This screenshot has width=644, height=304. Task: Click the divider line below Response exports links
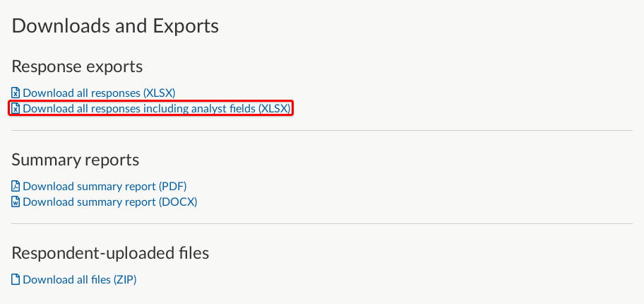[322, 130]
